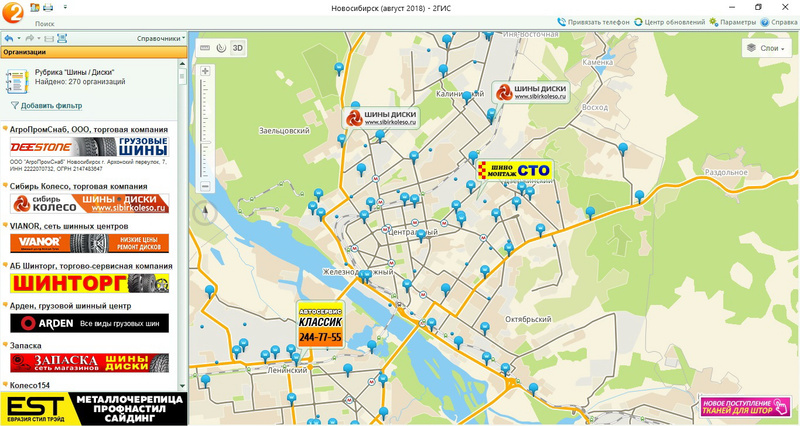Select the radius search tool on map
Image resolution: width=800 pixels, height=426 pixels.
(x=221, y=48)
